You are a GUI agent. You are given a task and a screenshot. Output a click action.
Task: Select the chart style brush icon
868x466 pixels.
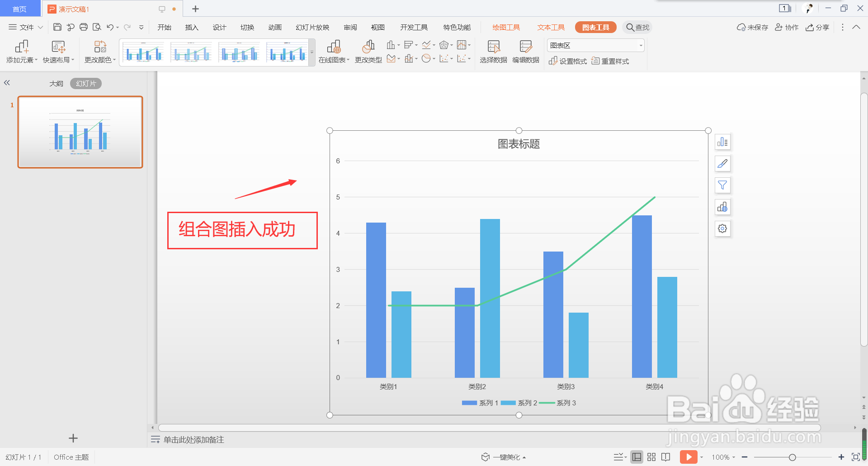coord(722,163)
